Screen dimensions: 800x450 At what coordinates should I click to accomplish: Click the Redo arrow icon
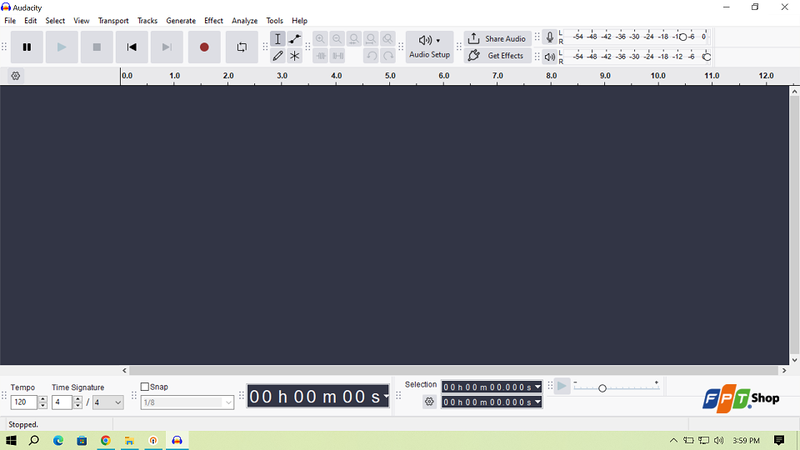tap(388, 56)
